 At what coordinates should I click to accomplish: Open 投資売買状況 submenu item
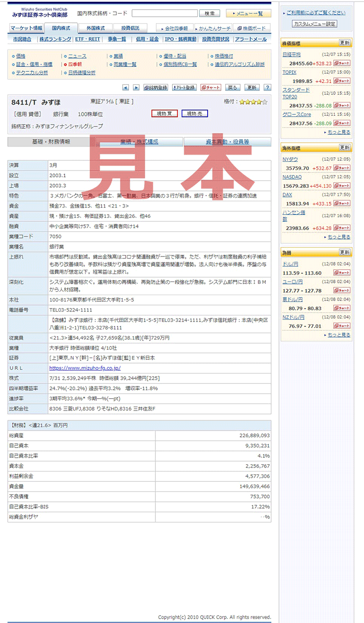[215, 39]
